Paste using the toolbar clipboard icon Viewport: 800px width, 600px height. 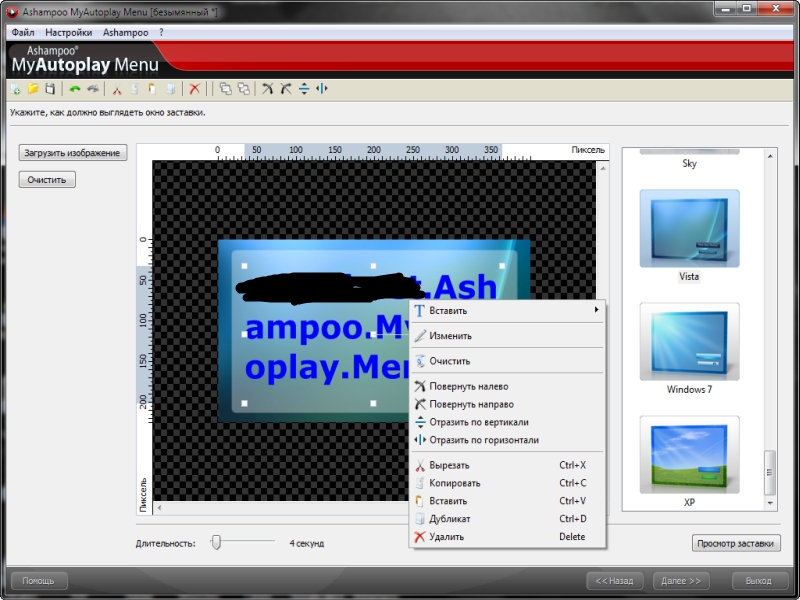point(152,89)
